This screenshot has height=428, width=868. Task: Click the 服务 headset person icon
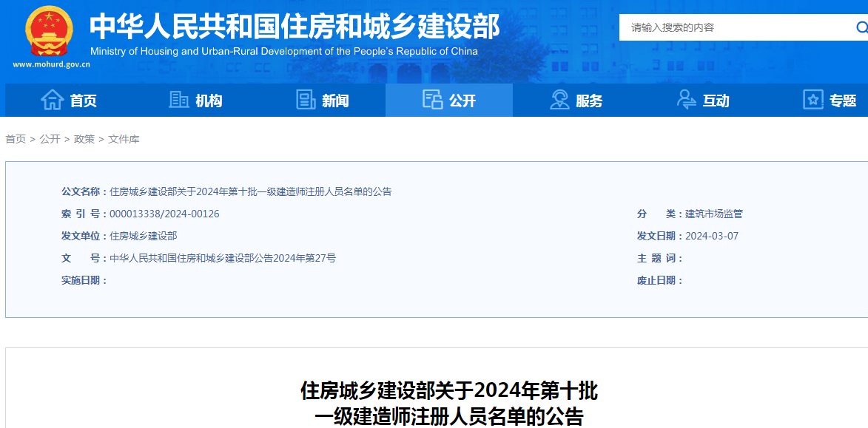click(x=559, y=100)
